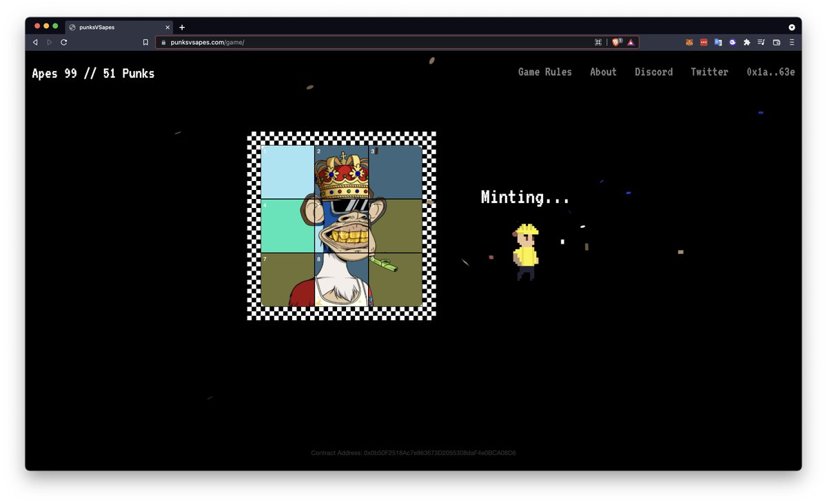Click the macOS yellow minimize window button
The width and height of the screenshot is (827, 504).
[x=46, y=25]
